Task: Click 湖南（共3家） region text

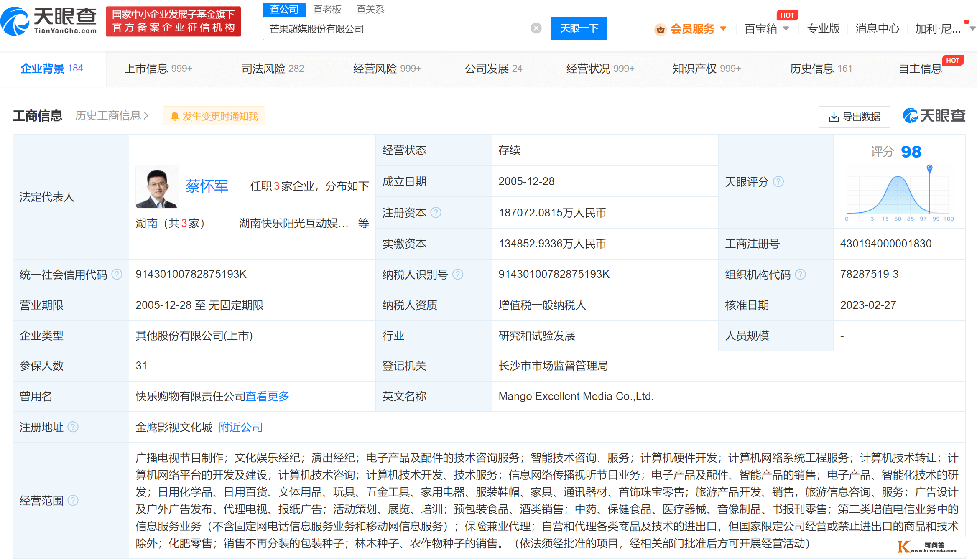Action: [170, 223]
